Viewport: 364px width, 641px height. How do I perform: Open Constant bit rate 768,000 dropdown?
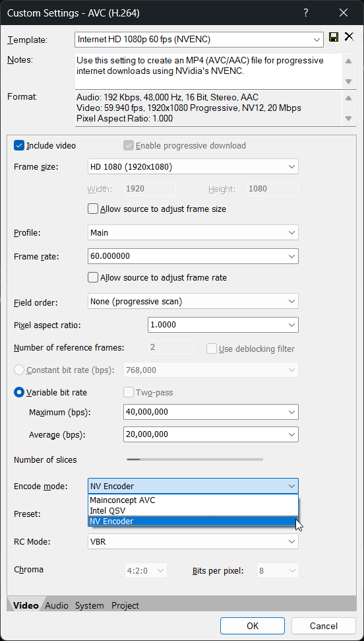point(211,370)
